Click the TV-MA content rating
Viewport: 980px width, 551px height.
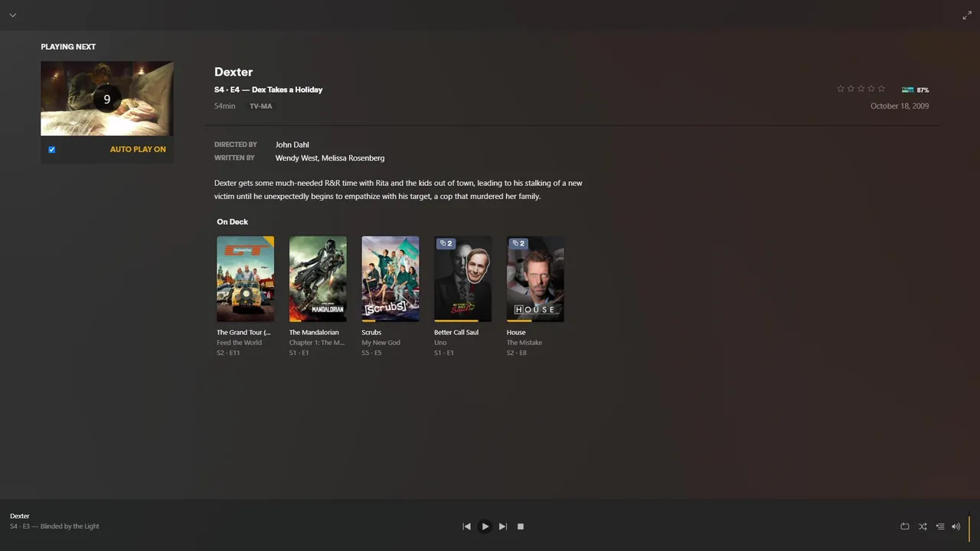(260, 106)
